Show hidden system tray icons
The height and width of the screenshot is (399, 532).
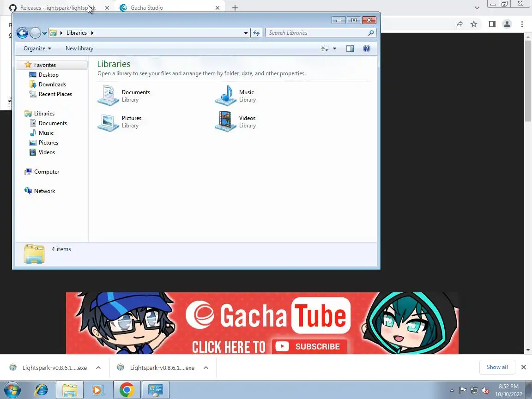point(452,390)
